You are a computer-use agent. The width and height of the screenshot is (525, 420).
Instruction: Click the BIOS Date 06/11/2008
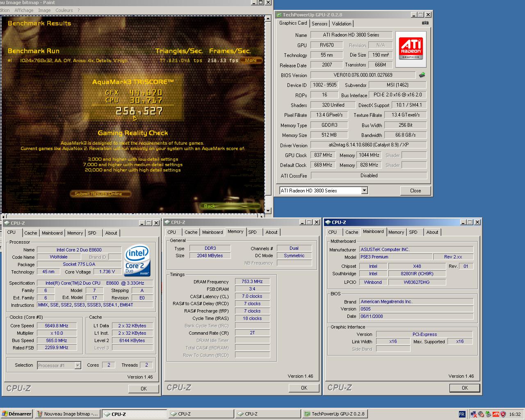click(x=416, y=316)
